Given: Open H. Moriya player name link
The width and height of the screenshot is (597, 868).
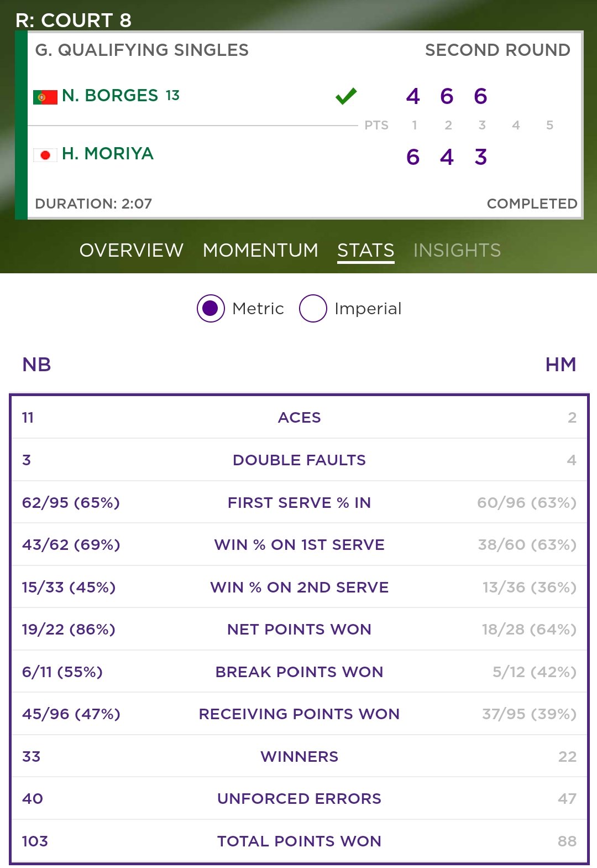Looking at the screenshot, I should [x=108, y=153].
